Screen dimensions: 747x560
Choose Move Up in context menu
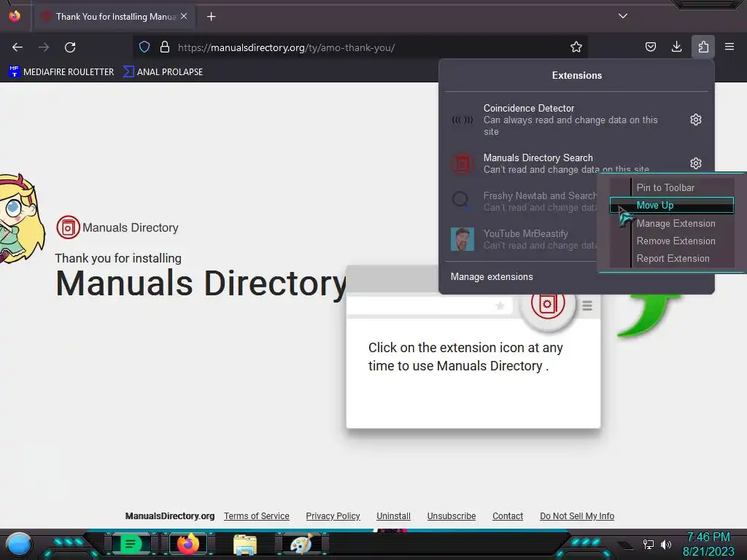(x=672, y=205)
